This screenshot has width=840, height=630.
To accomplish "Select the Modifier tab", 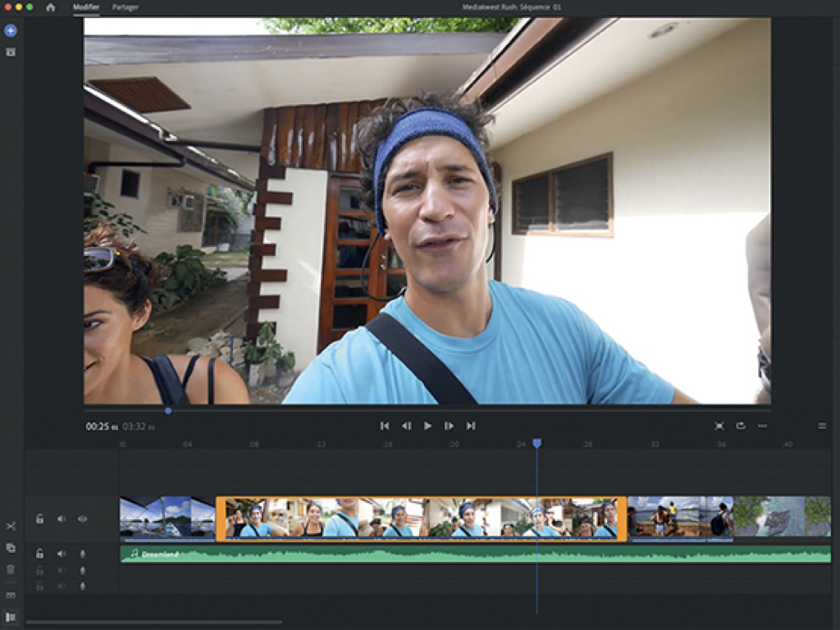I will click(85, 7).
